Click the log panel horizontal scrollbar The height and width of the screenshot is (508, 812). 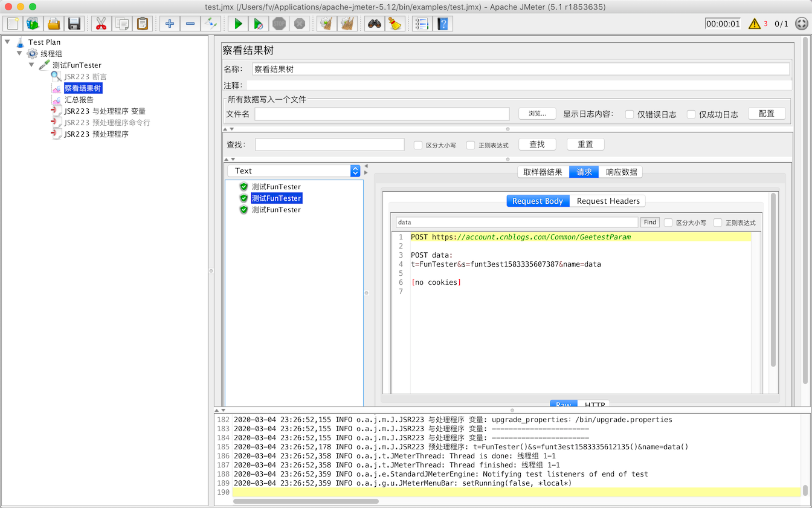pos(306,501)
